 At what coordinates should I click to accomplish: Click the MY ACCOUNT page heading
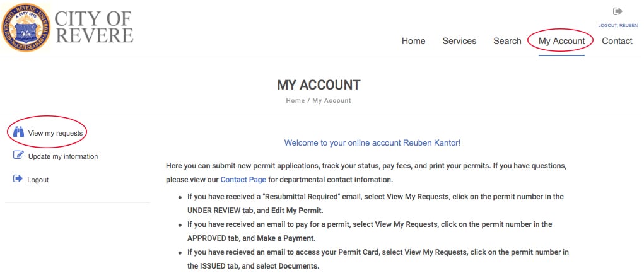click(319, 85)
